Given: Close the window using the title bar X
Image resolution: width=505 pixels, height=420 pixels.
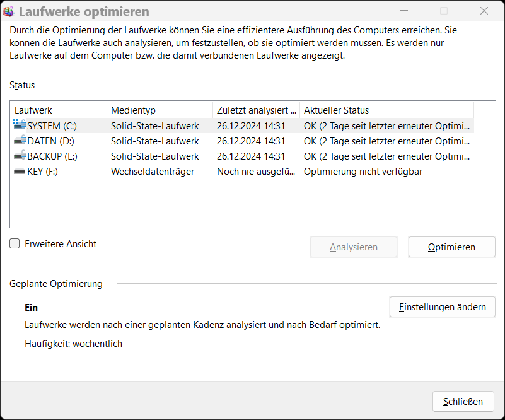Looking at the screenshot, I should (484, 11).
